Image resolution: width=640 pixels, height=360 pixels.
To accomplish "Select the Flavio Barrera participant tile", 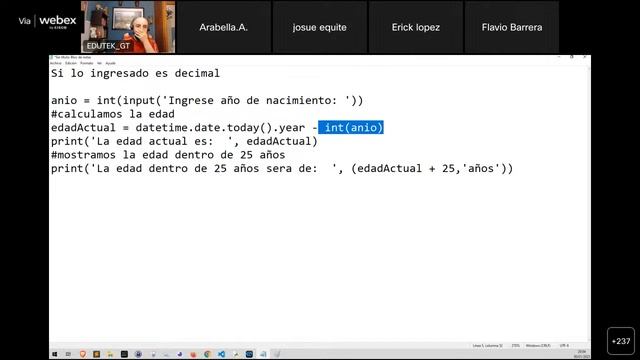I will click(512, 27).
